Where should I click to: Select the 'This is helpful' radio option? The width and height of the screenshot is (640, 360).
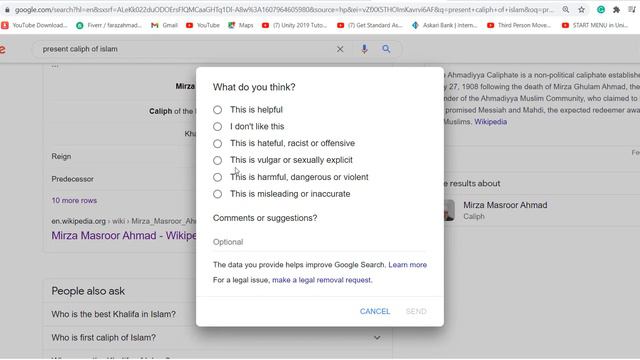click(x=218, y=110)
